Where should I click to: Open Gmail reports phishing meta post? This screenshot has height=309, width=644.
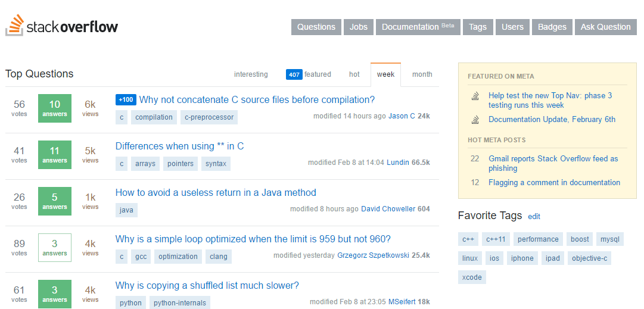click(x=553, y=163)
